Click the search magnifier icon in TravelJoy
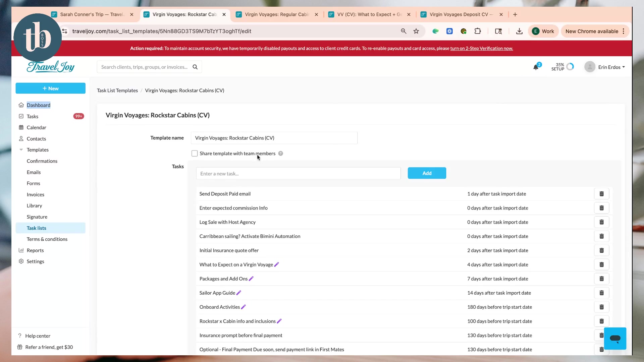The width and height of the screenshot is (644, 362). pyautogui.click(x=195, y=67)
